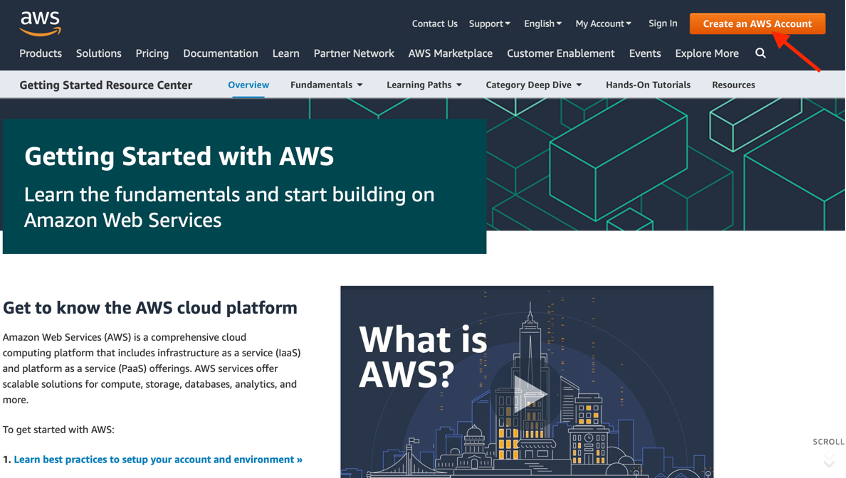Click the Get to know AWS cloud platform heading
This screenshot has width=846, height=478.
click(150, 308)
